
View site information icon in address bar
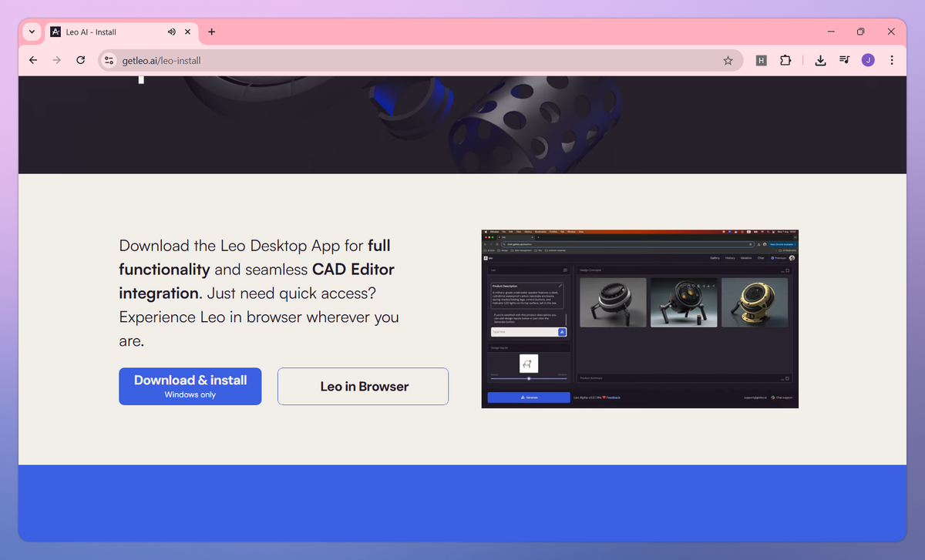109,60
